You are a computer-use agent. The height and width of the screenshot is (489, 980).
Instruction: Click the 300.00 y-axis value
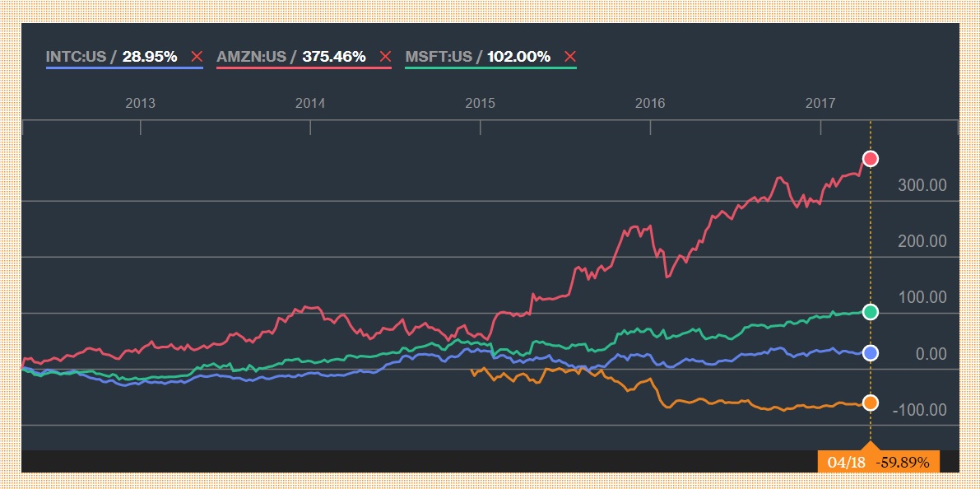point(922,185)
